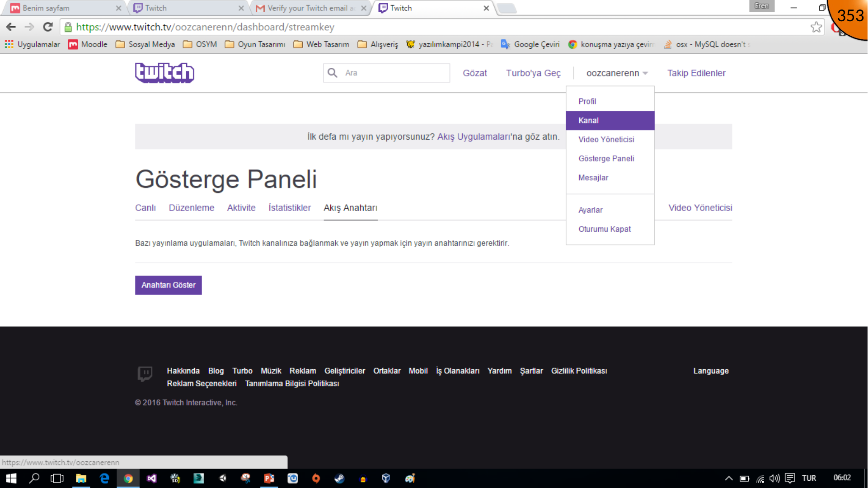Click the network icon in system tray

(760, 479)
